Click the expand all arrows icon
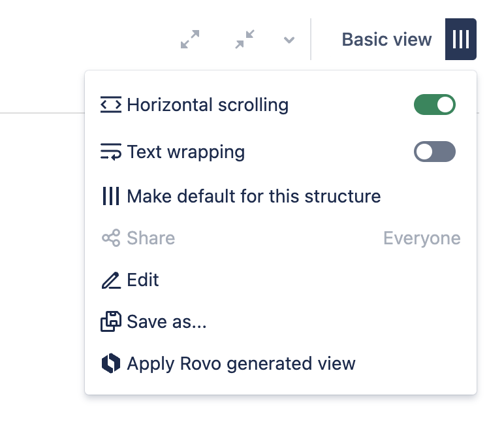 click(190, 40)
